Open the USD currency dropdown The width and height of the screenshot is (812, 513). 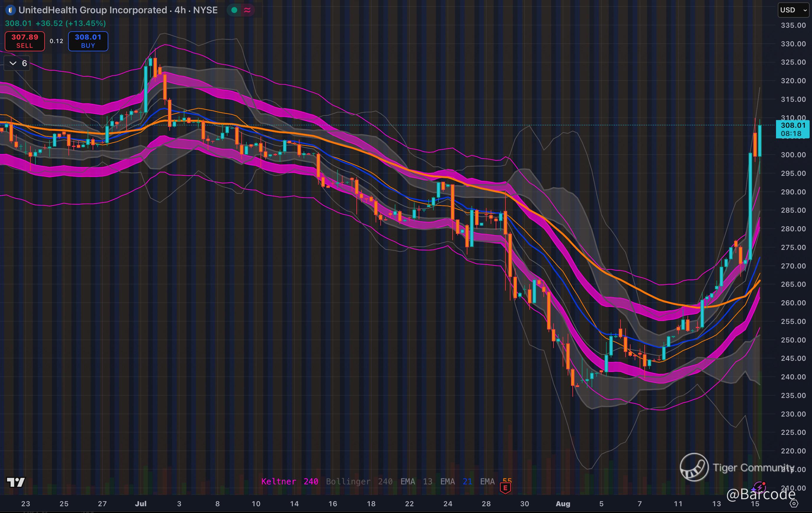point(793,10)
